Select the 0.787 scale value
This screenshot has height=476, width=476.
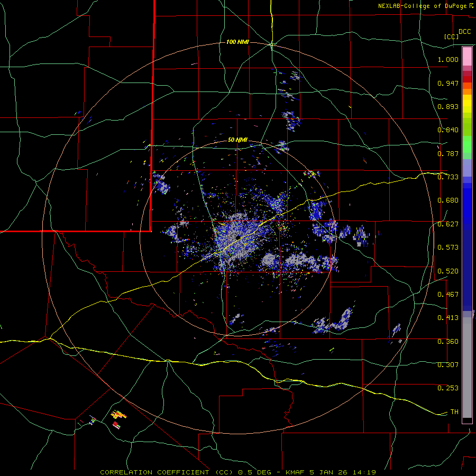tap(448, 153)
